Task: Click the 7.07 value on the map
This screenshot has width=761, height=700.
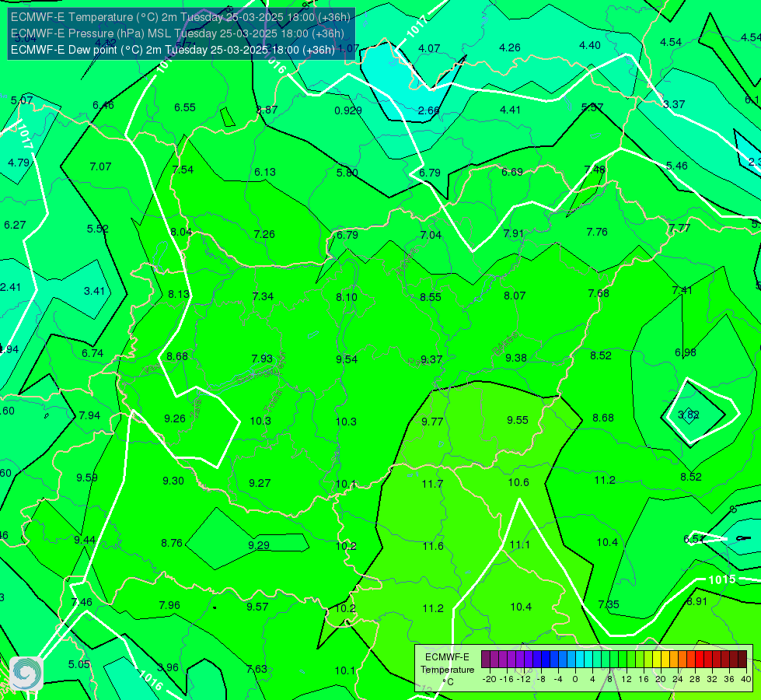Action: tap(100, 166)
